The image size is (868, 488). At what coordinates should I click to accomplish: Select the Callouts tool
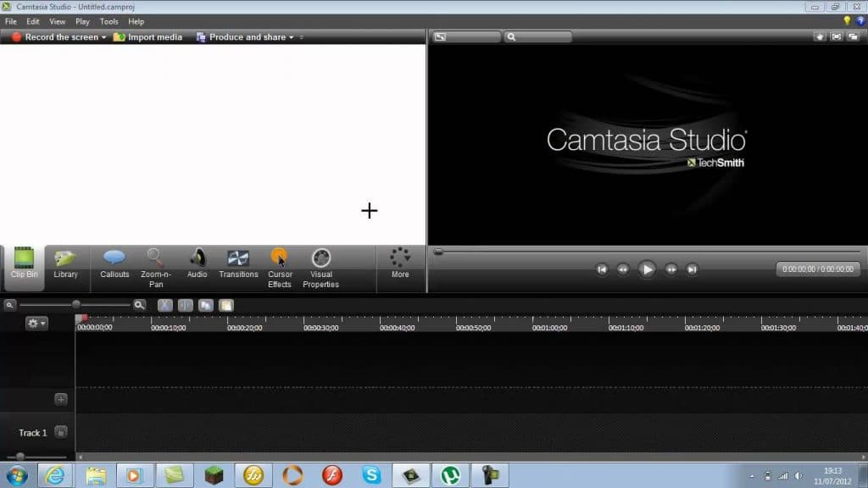(x=114, y=263)
